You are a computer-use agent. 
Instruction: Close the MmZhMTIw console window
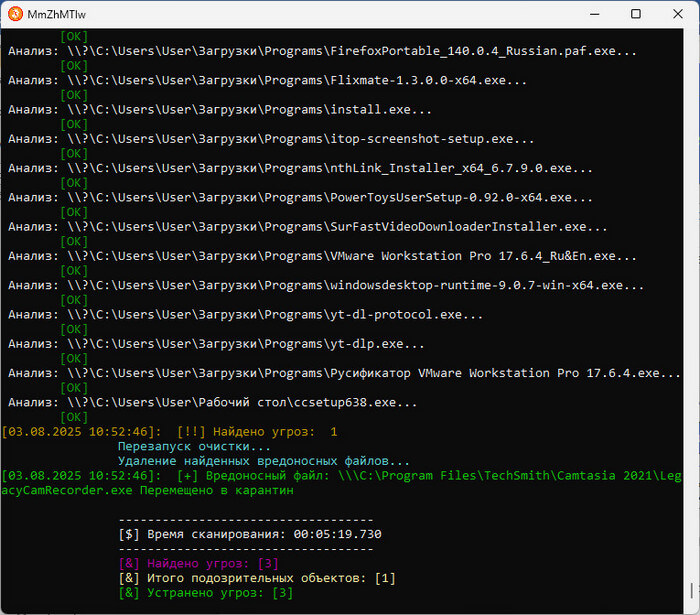coord(680,15)
